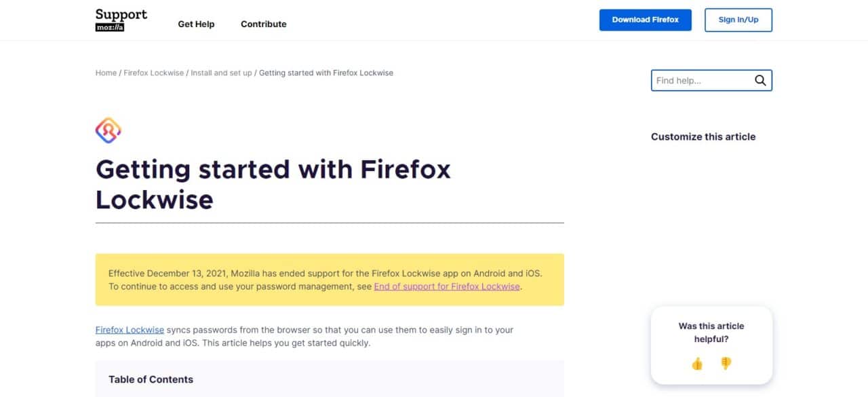868x397 pixels.
Task: Vote thumbs down on article helpfulness
Action: (x=726, y=364)
